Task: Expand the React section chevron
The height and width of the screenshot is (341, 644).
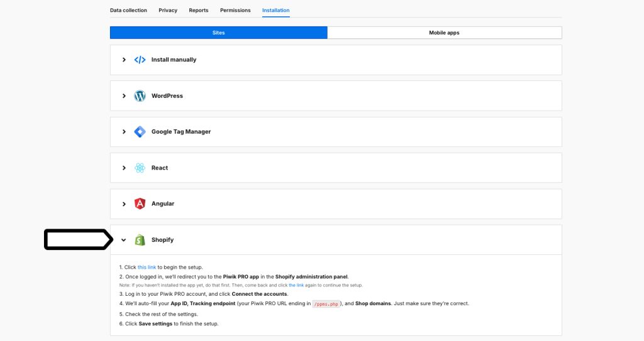Action: point(124,168)
